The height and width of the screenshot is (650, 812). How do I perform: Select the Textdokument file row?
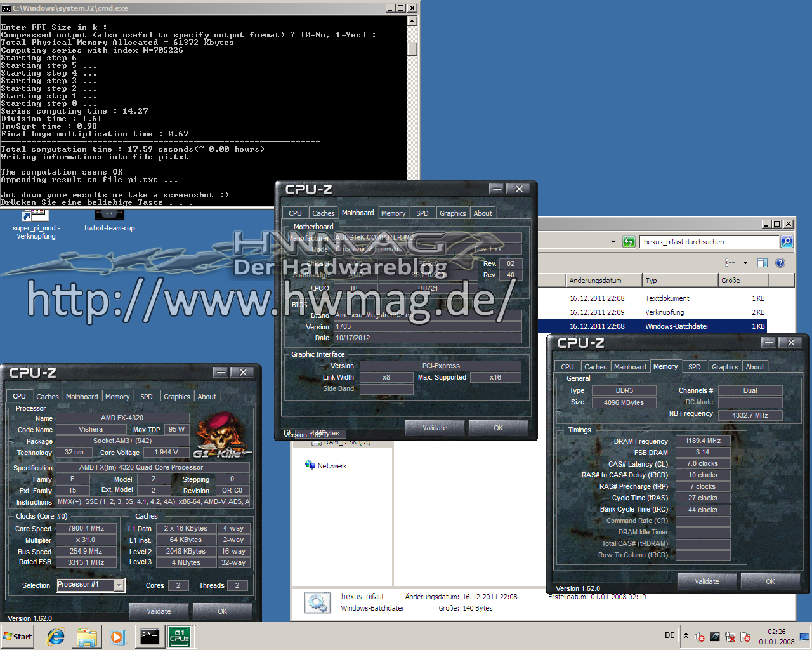point(652,298)
